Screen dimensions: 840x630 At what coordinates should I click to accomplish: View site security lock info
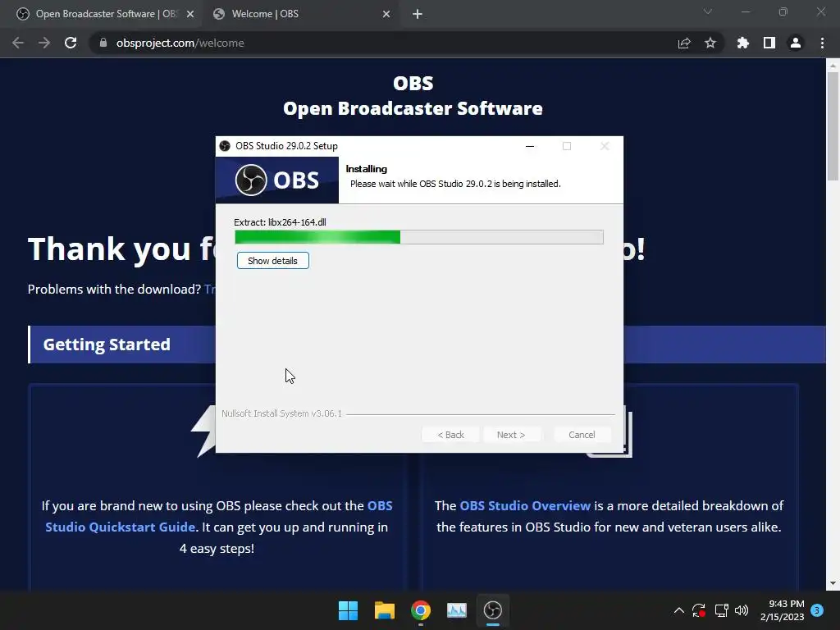[x=103, y=43]
